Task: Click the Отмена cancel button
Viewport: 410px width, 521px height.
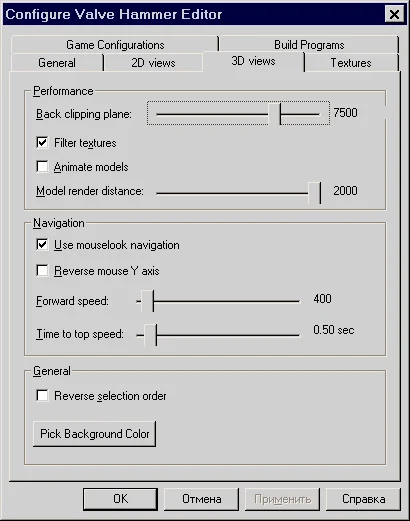Action: (x=201, y=499)
